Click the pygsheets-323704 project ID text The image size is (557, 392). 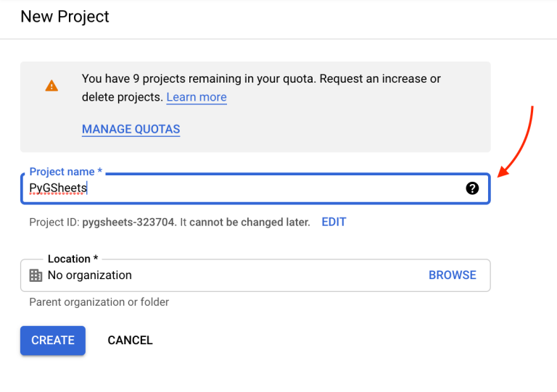click(x=129, y=222)
